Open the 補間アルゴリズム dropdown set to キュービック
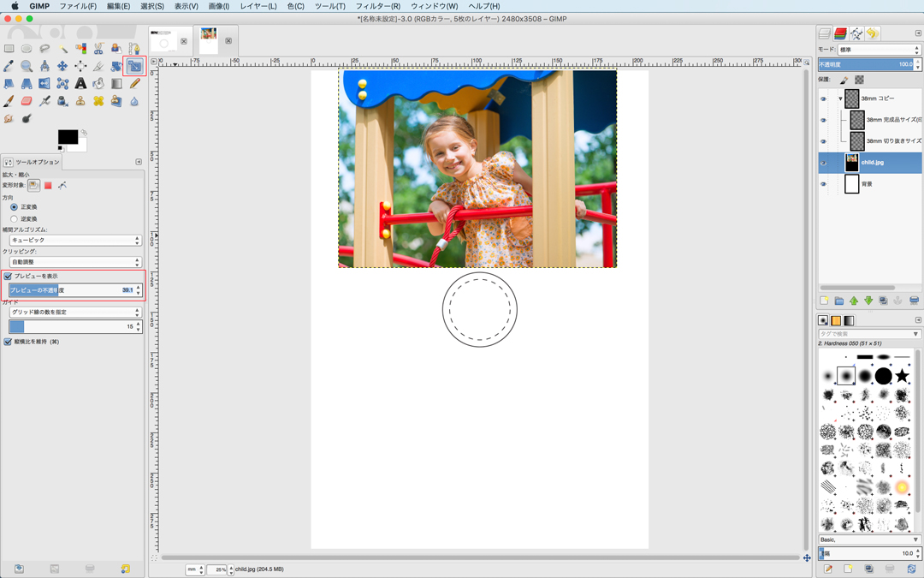 coord(74,241)
